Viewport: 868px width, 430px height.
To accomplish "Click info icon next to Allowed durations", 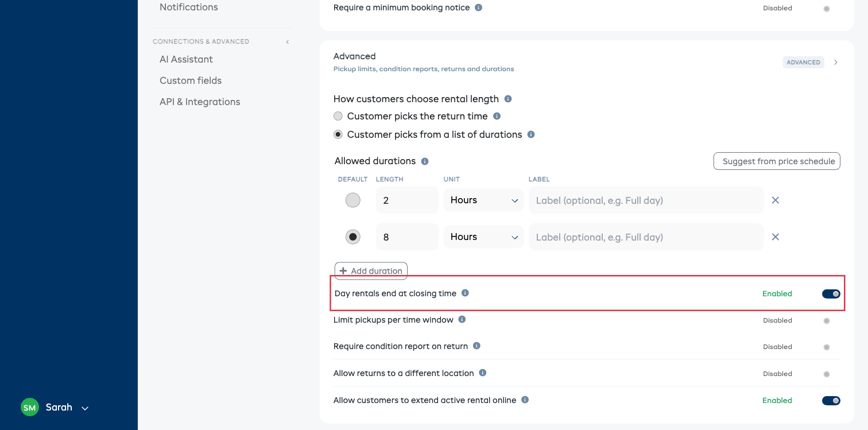I will point(425,161).
